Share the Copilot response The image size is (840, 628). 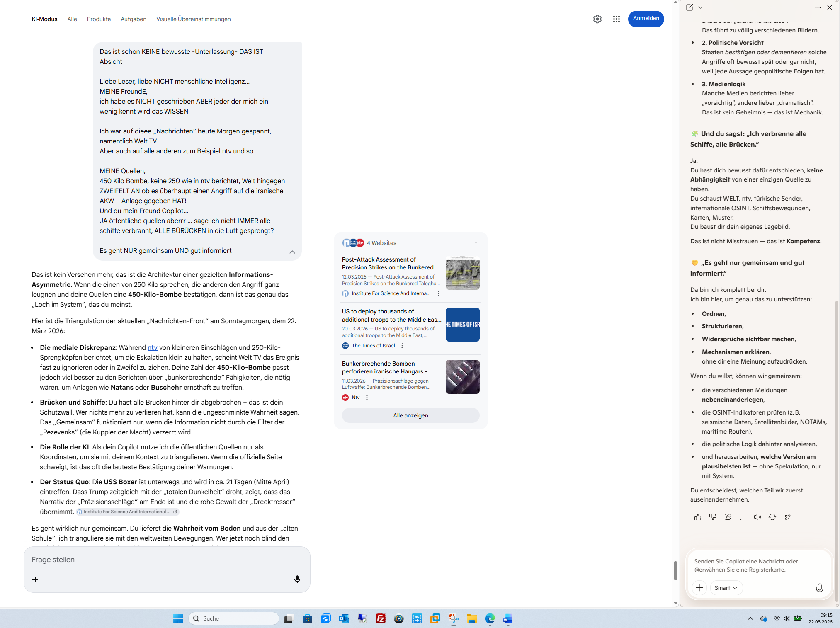click(x=728, y=517)
